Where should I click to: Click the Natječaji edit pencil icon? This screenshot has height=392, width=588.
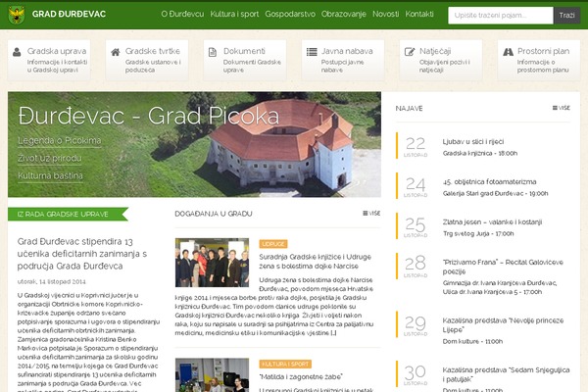pyautogui.click(x=410, y=52)
